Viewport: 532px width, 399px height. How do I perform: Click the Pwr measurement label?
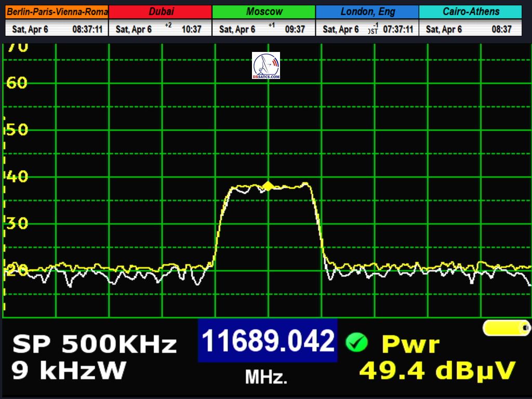pos(410,344)
